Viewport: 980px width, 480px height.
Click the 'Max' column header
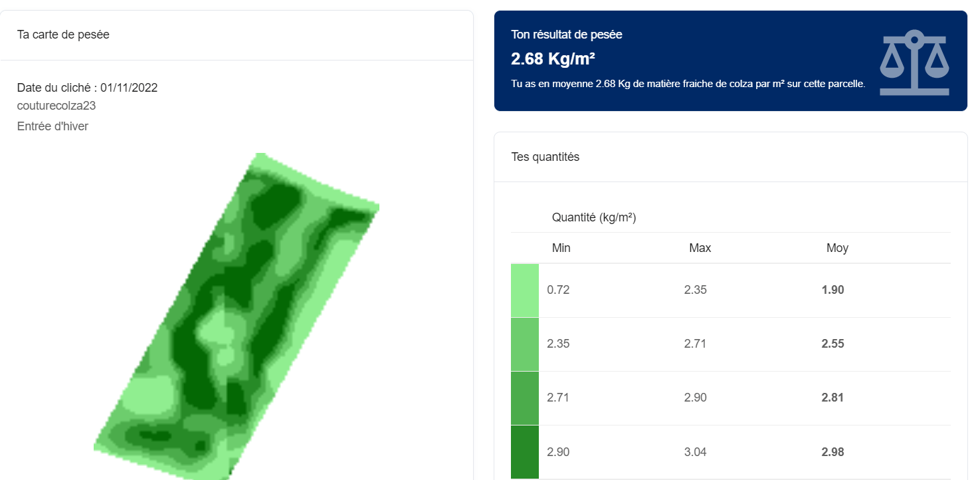point(700,248)
